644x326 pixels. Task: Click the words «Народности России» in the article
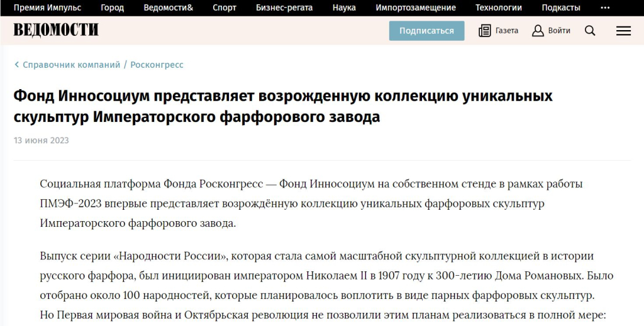[x=170, y=256]
